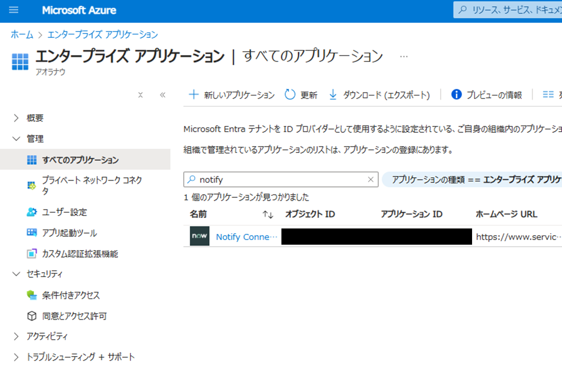Click the app launcher icon

pos(32,233)
